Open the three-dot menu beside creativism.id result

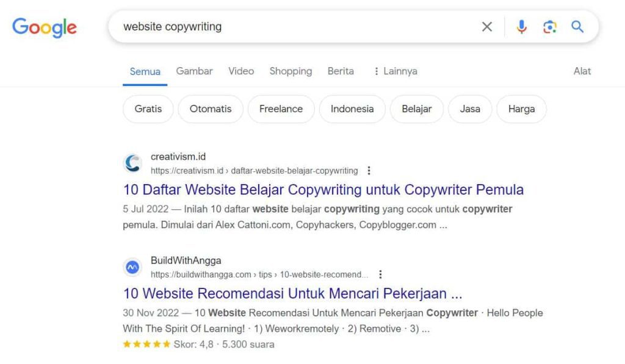click(369, 171)
